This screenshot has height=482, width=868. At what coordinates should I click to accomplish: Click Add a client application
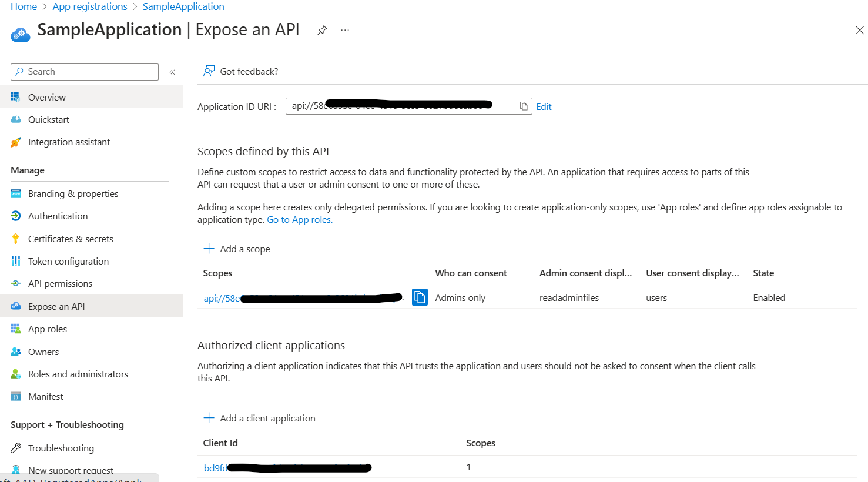(x=259, y=419)
